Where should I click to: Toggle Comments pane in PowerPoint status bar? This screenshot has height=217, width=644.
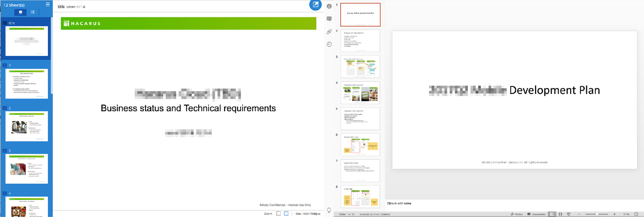[x=536, y=214]
